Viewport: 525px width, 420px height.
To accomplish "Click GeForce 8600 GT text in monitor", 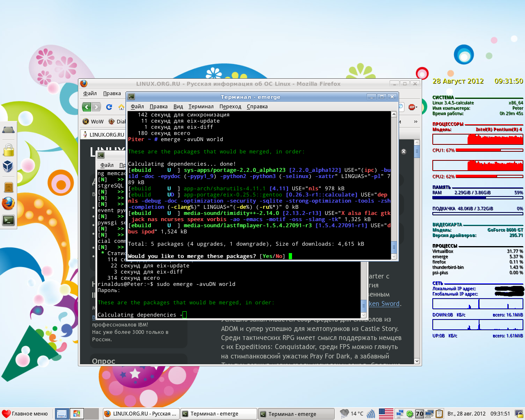I will click(505, 230).
